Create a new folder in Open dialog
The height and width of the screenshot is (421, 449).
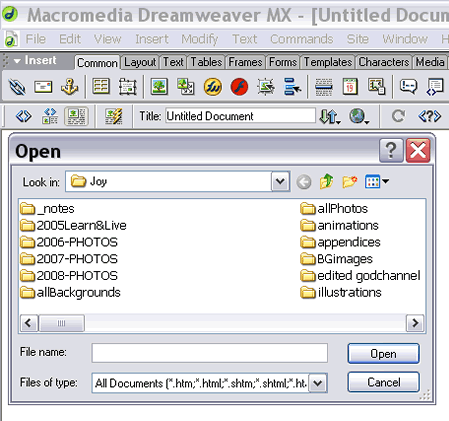pos(350,182)
